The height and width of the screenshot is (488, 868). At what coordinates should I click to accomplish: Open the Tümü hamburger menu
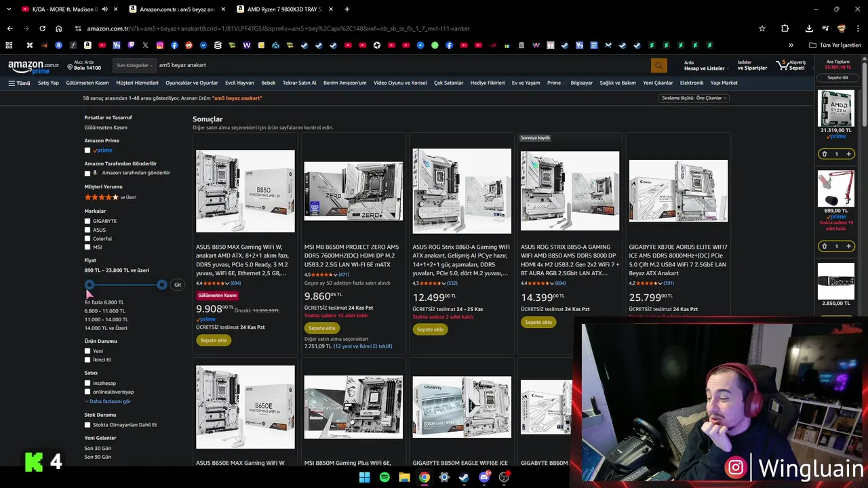[19, 83]
